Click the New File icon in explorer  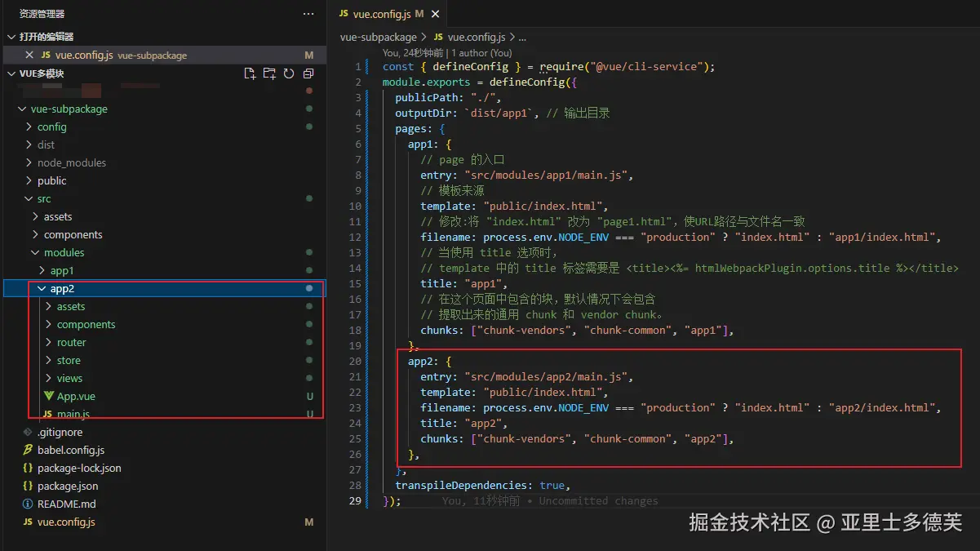[251, 73]
